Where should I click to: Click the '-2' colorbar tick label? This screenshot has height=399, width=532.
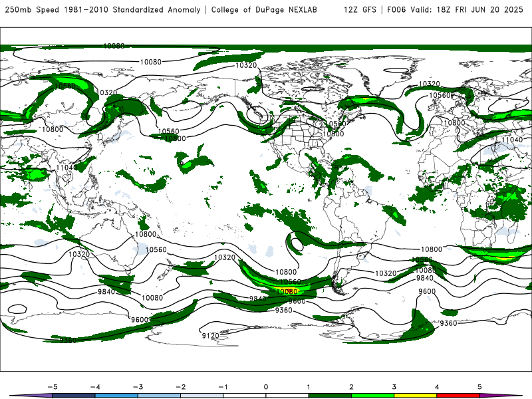tap(180, 387)
